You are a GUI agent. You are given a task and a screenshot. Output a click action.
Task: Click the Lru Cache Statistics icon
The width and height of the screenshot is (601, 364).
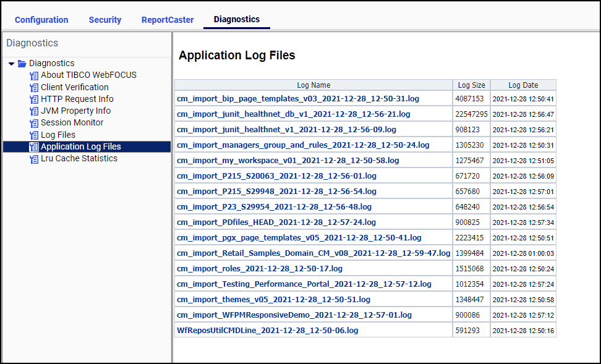(x=35, y=158)
